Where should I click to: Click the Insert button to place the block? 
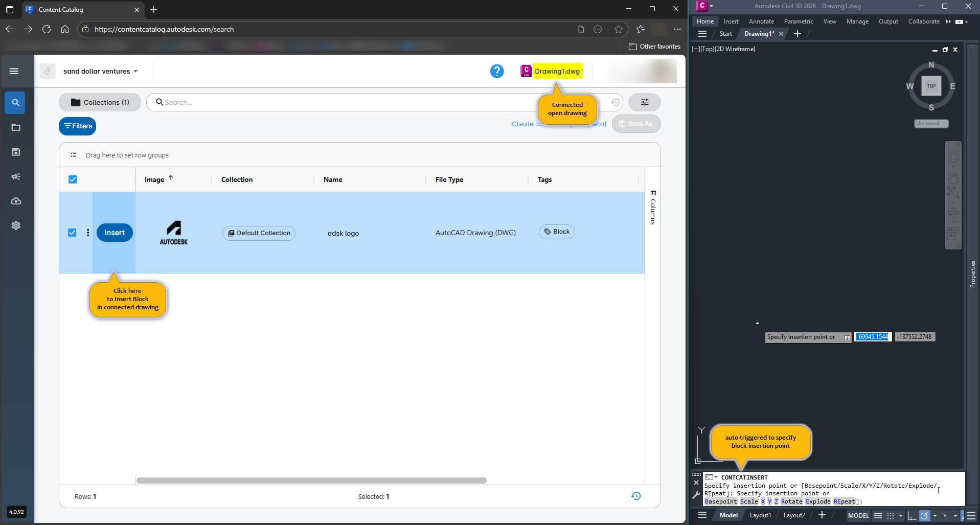click(x=114, y=233)
